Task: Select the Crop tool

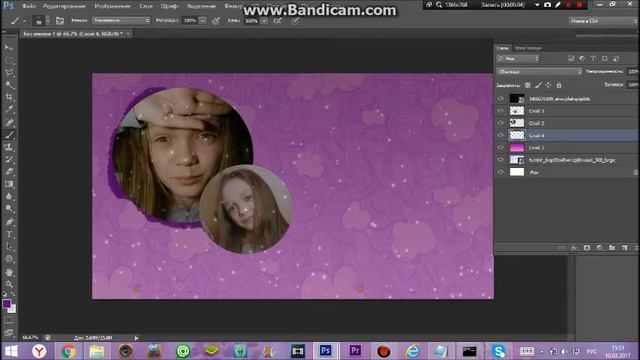Action: point(9,97)
